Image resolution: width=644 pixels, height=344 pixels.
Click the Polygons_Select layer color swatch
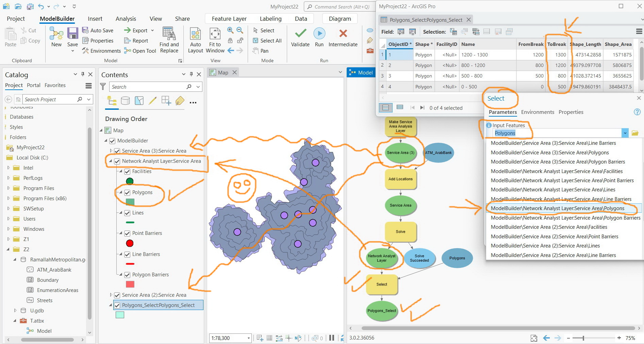point(120,315)
